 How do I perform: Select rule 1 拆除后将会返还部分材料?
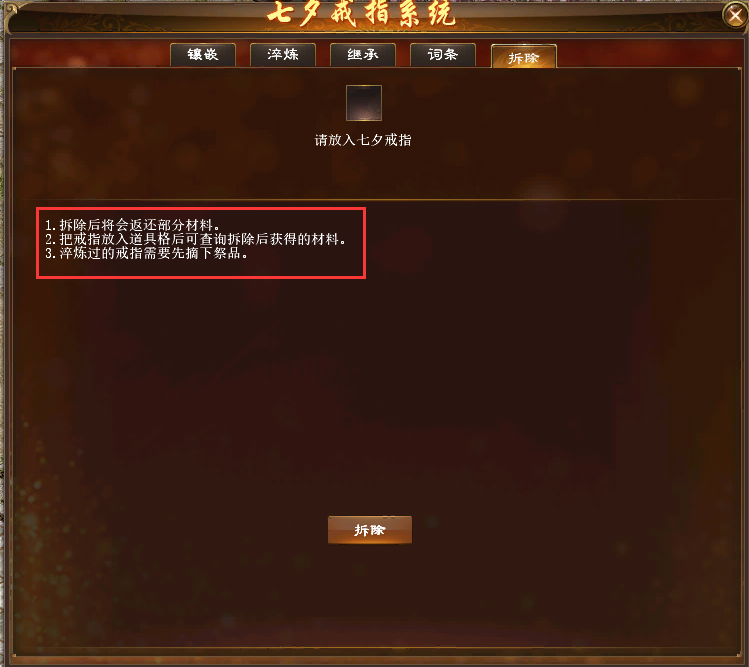point(132,225)
